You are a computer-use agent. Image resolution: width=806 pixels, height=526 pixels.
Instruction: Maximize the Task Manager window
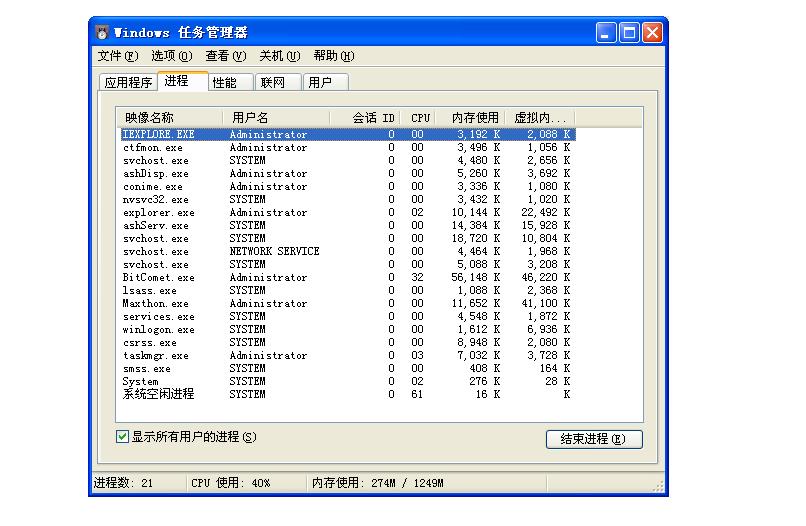[x=629, y=32]
